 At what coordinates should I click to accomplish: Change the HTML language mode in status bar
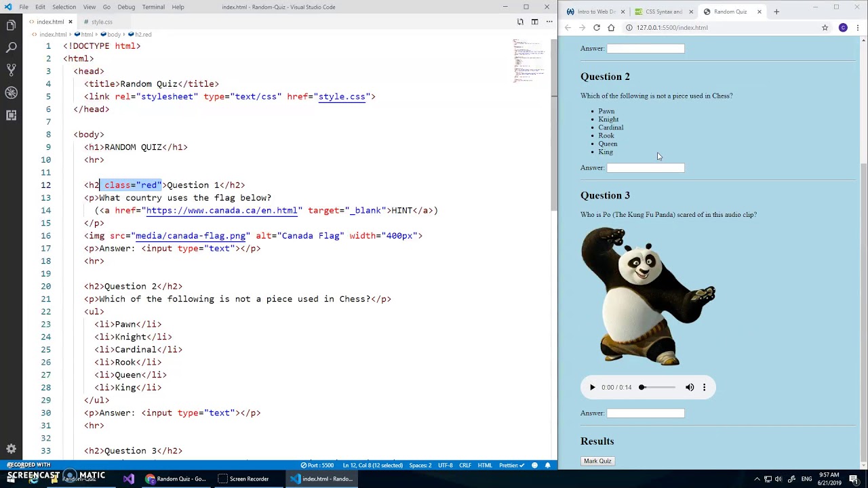pos(485,466)
